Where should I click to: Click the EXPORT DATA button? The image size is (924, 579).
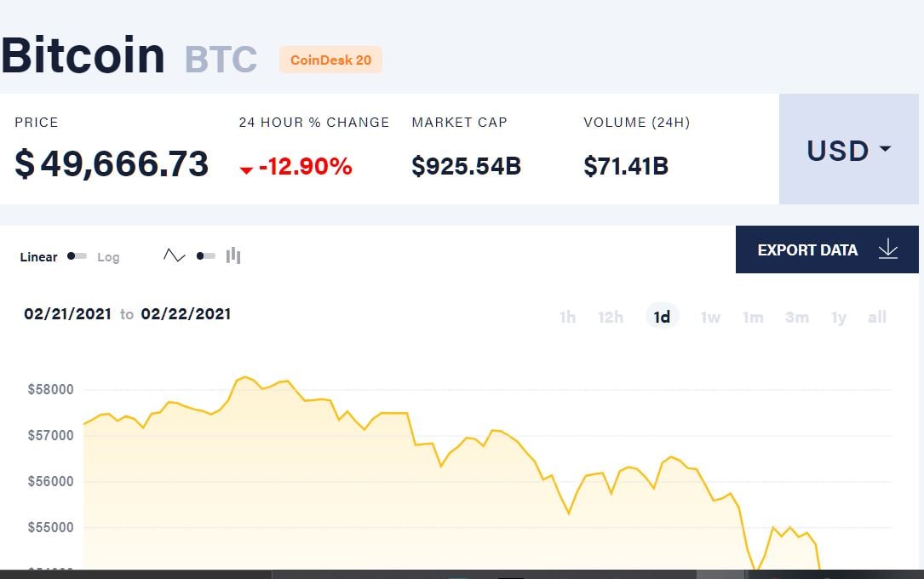(x=827, y=249)
